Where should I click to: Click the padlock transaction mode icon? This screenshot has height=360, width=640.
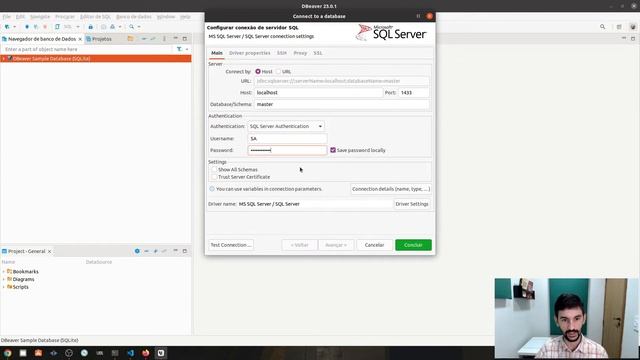coord(91,27)
